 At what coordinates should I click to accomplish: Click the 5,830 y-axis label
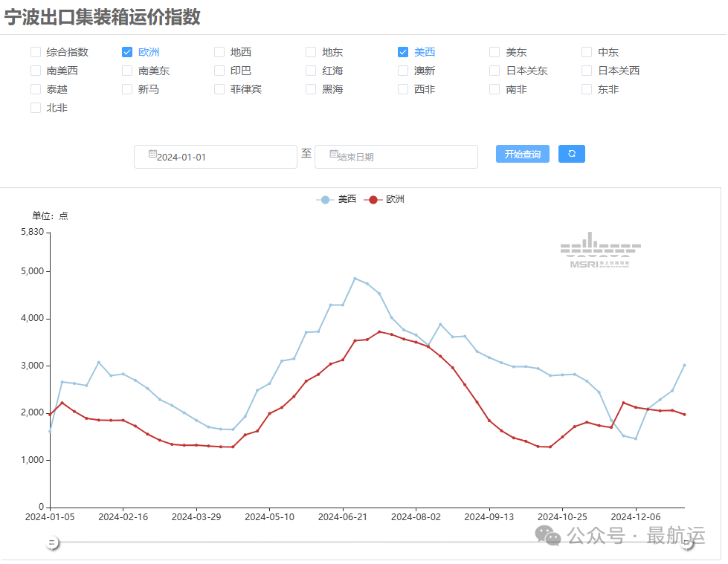33,232
